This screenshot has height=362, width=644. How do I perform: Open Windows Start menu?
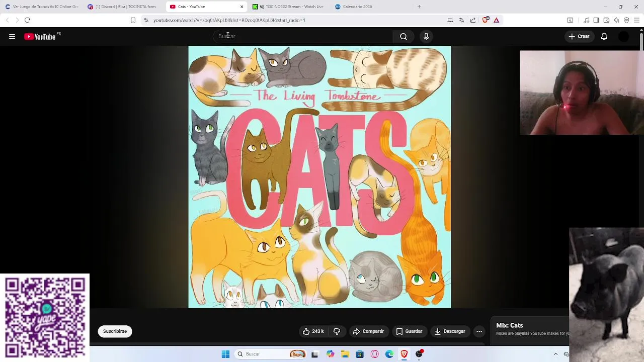click(x=225, y=354)
